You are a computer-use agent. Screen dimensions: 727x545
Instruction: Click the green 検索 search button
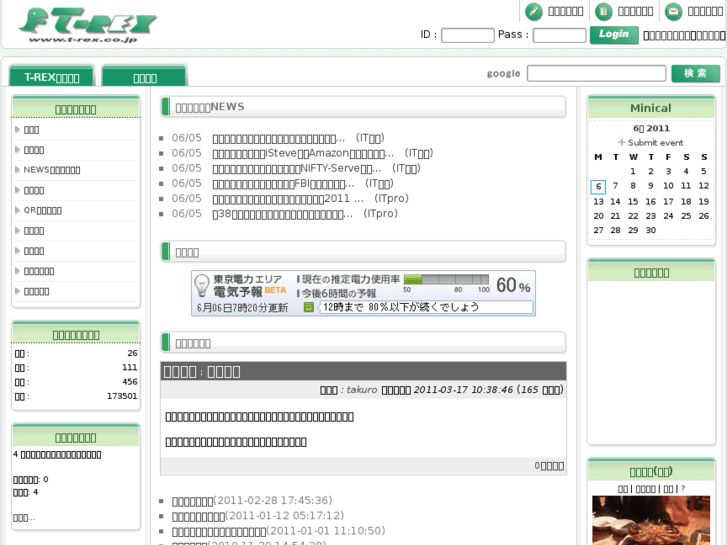click(695, 73)
